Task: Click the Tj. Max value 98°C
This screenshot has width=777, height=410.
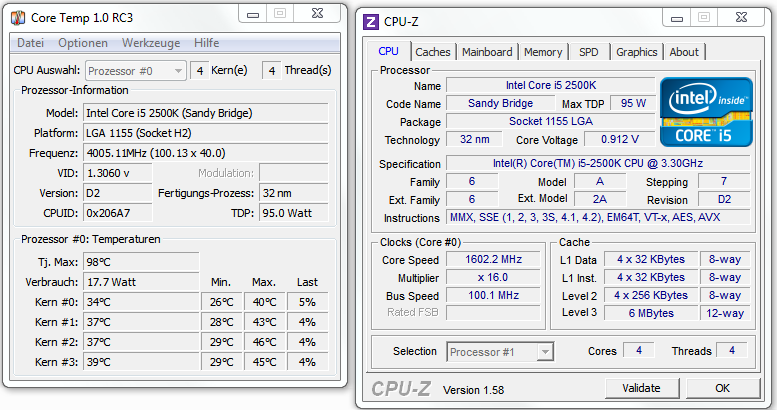Action: [141, 262]
